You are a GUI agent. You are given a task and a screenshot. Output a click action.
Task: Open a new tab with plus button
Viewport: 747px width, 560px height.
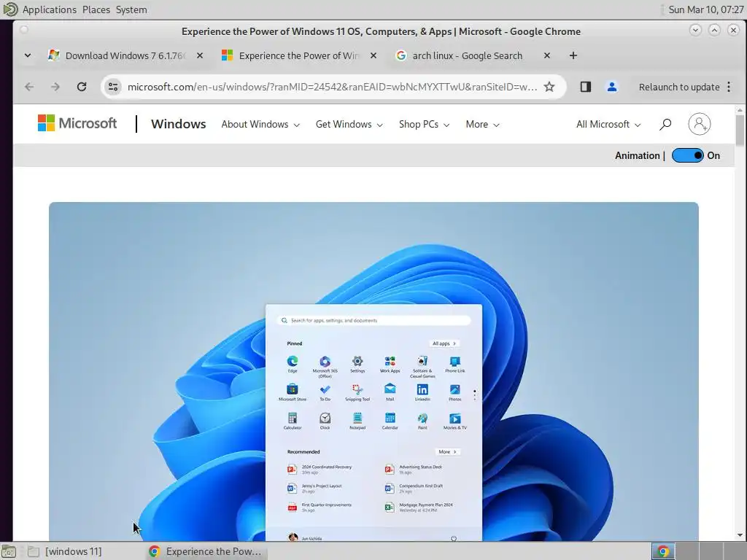tap(573, 55)
